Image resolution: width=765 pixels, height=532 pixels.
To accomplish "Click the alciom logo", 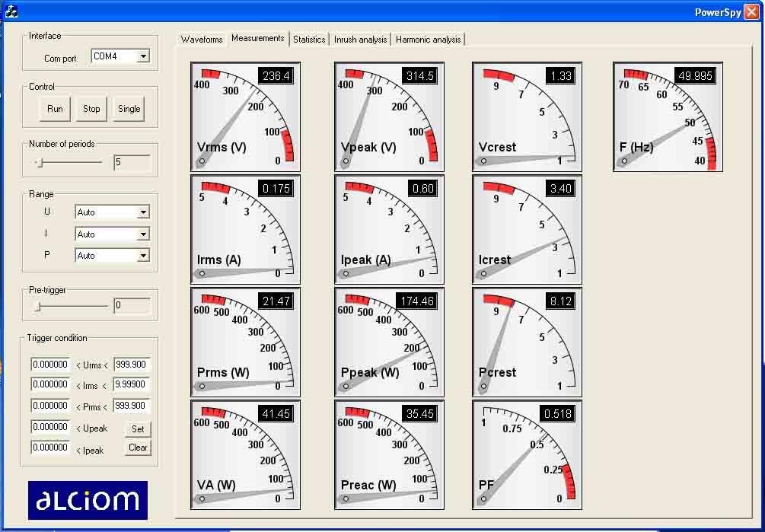I will point(88,500).
